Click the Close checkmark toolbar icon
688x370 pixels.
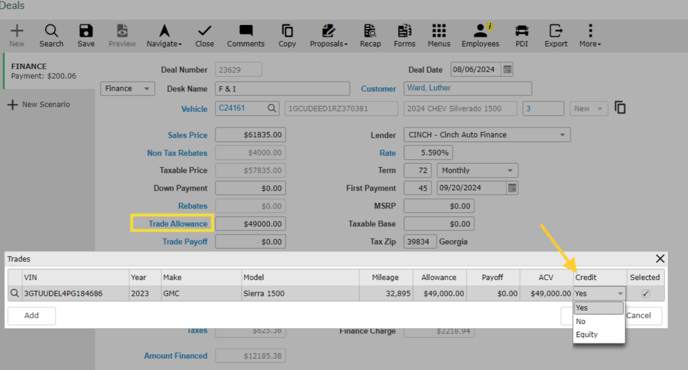(x=204, y=36)
